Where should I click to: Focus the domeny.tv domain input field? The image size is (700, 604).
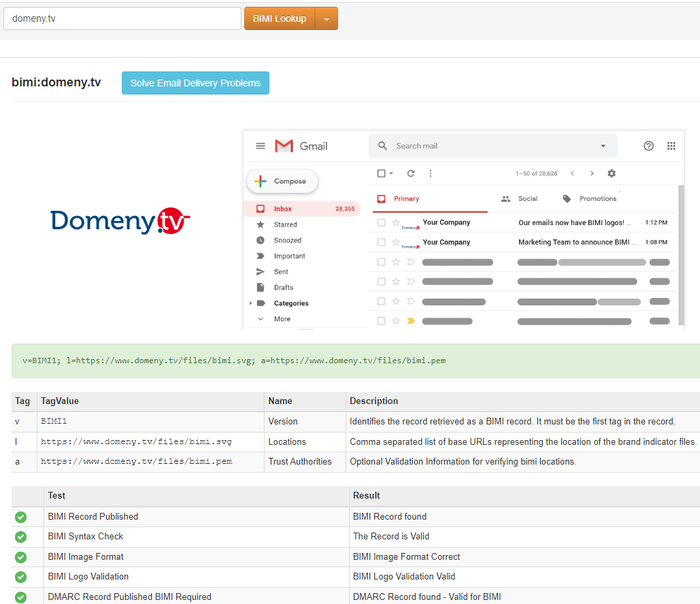click(122, 19)
